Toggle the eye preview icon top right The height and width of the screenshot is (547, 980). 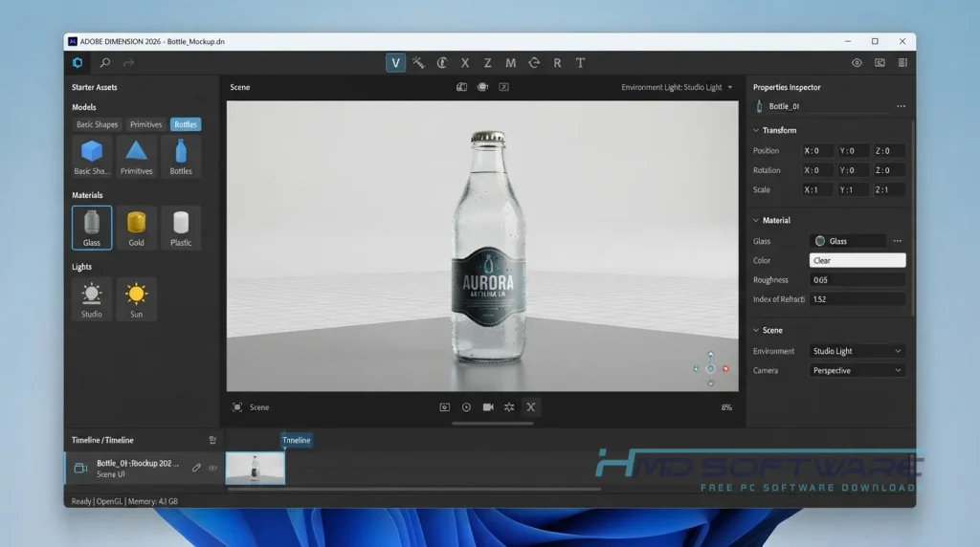point(857,62)
